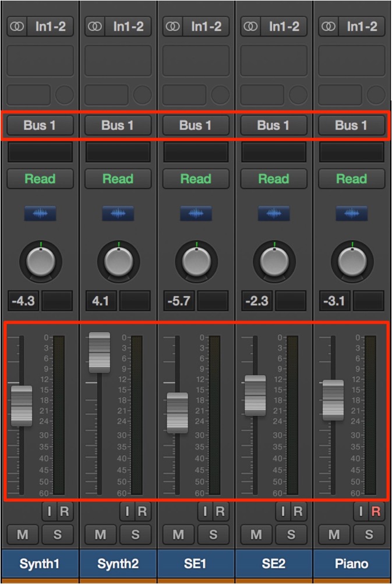392x584 pixels.
Task: Open the Read automation mode menu on SE1
Action: pyautogui.click(x=196, y=179)
